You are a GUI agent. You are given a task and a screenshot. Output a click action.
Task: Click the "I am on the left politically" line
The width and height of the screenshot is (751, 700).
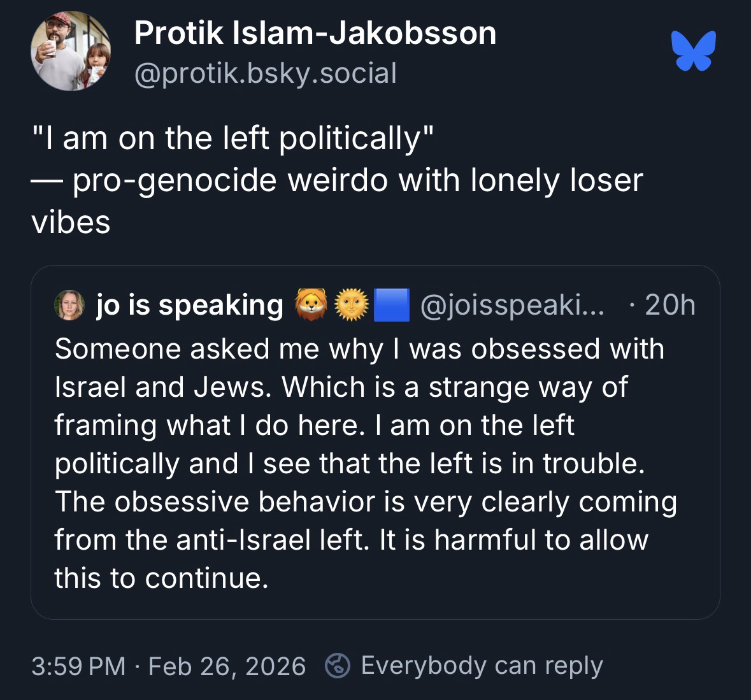(233, 138)
